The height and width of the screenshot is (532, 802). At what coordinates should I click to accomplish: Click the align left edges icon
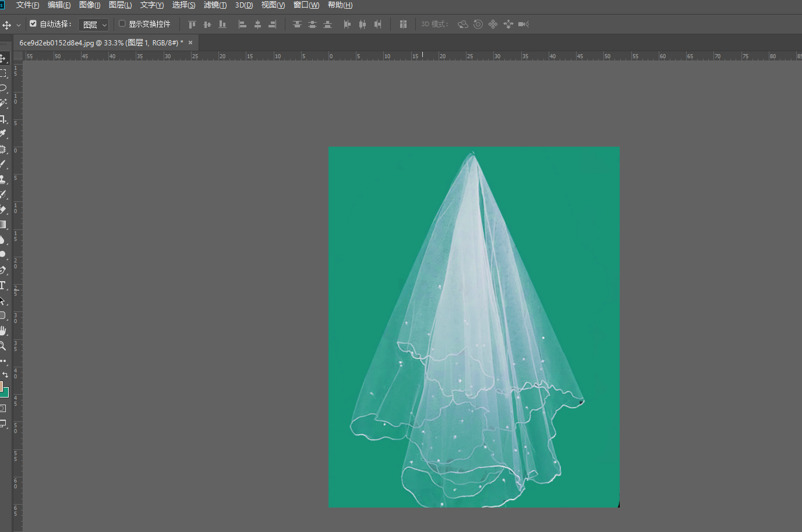(242, 24)
